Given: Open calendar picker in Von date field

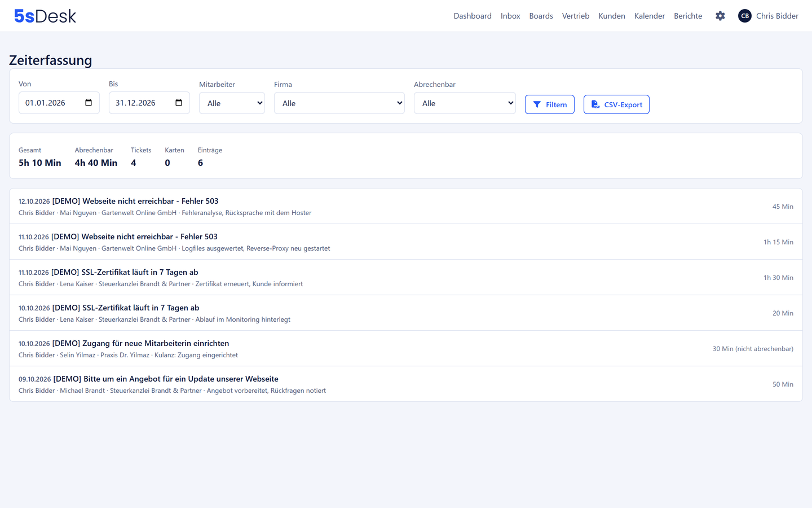Looking at the screenshot, I should pos(89,103).
